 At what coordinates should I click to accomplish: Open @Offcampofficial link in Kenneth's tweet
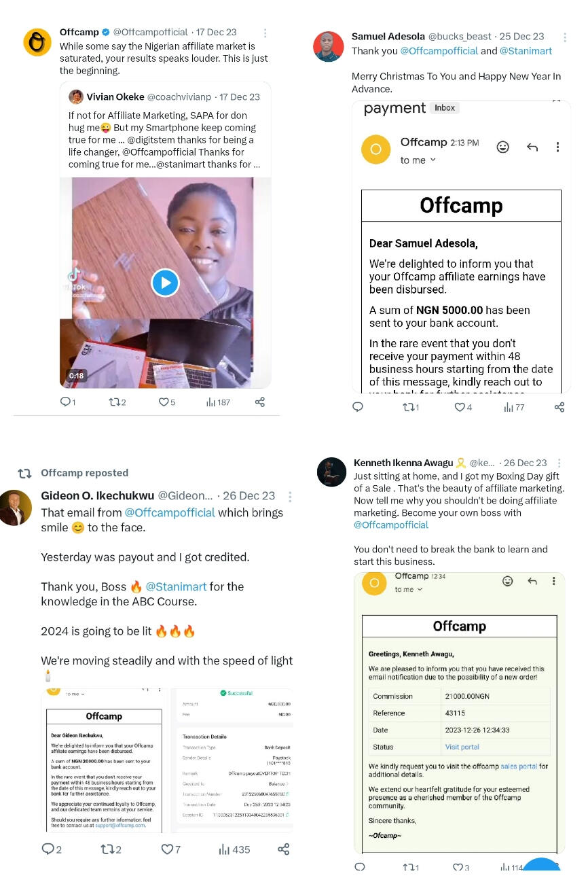click(391, 525)
